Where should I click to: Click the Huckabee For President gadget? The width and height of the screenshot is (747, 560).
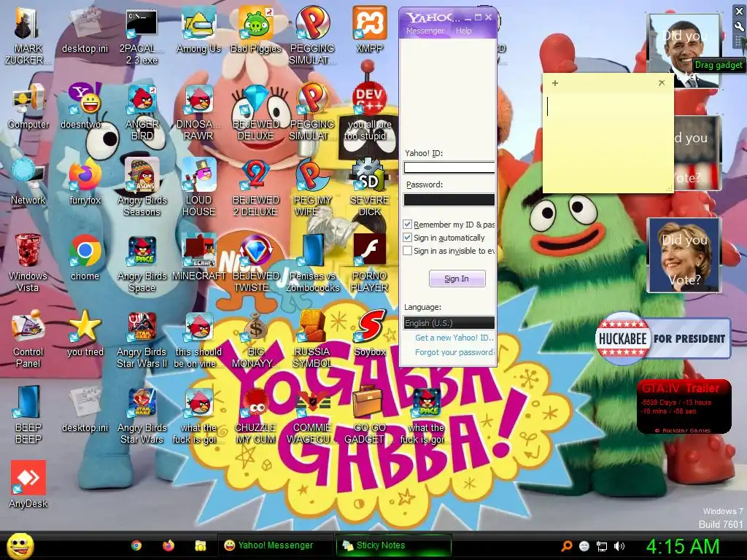point(662,338)
